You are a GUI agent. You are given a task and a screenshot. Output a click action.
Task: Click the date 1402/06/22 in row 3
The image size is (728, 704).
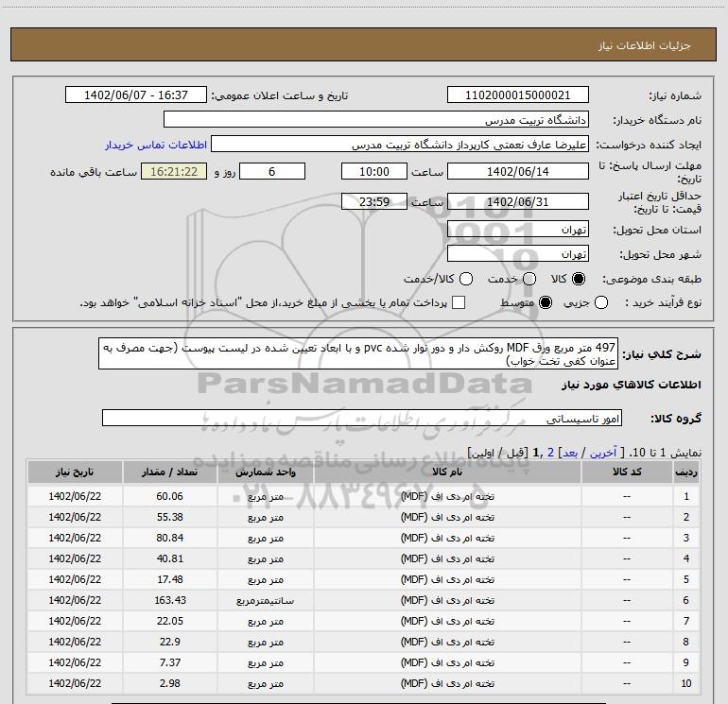pos(75,538)
